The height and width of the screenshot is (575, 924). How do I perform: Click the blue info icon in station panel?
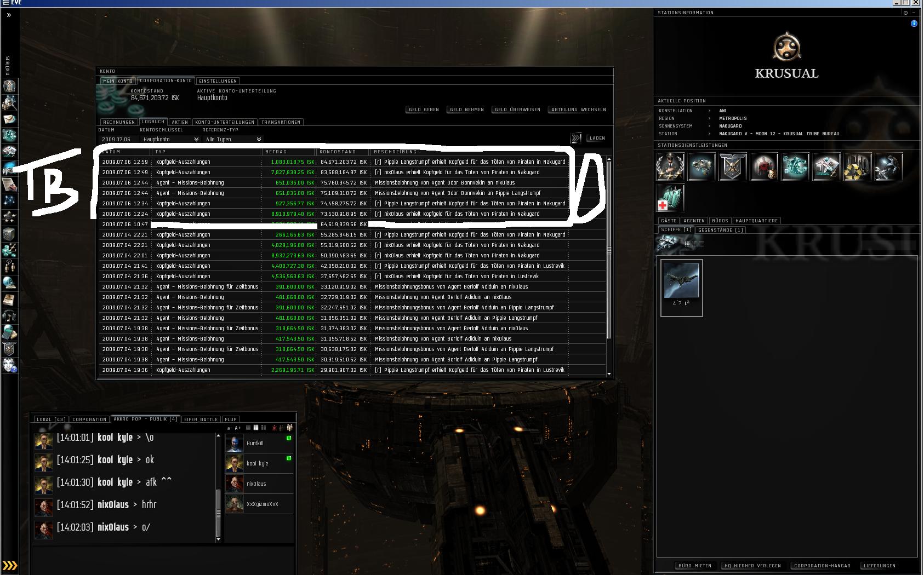click(914, 24)
